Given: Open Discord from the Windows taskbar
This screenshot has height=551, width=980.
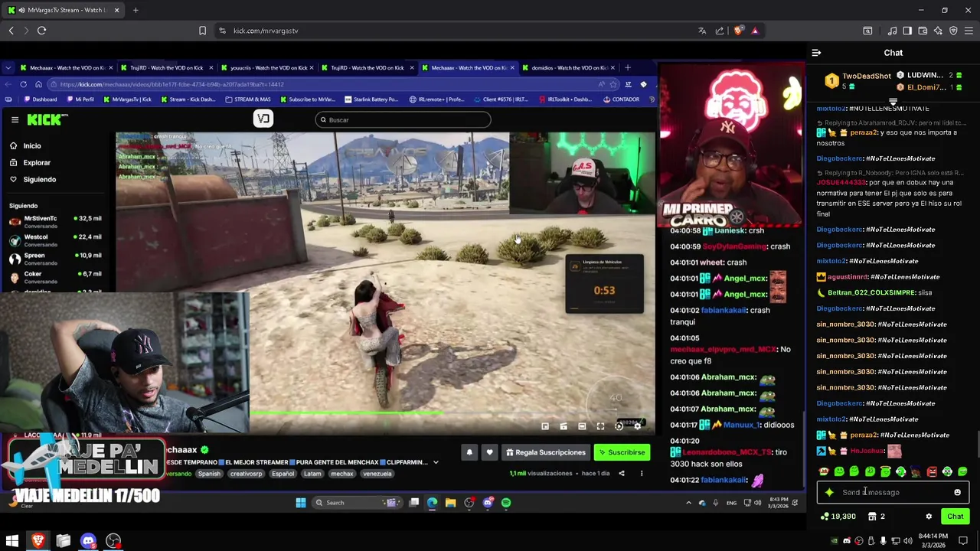Looking at the screenshot, I should tap(88, 541).
